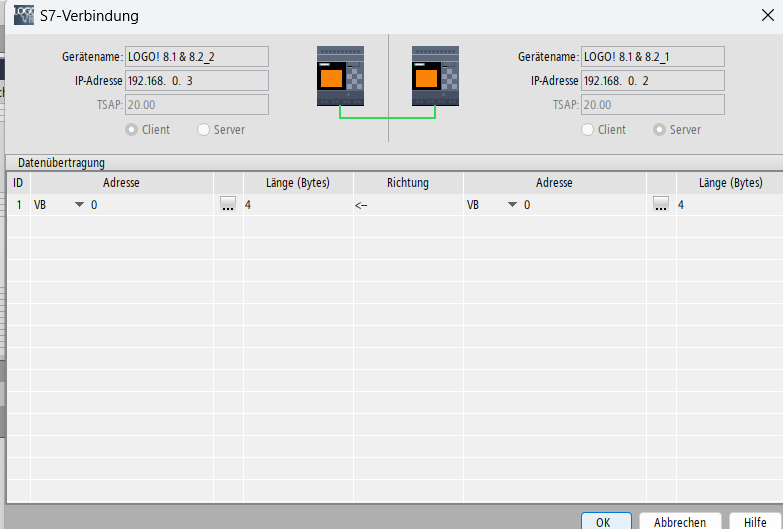Click the Gerätename field LOGO! 8.1 & 8.2_2
The width and height of the screenshot is (783, 529).
197,56
